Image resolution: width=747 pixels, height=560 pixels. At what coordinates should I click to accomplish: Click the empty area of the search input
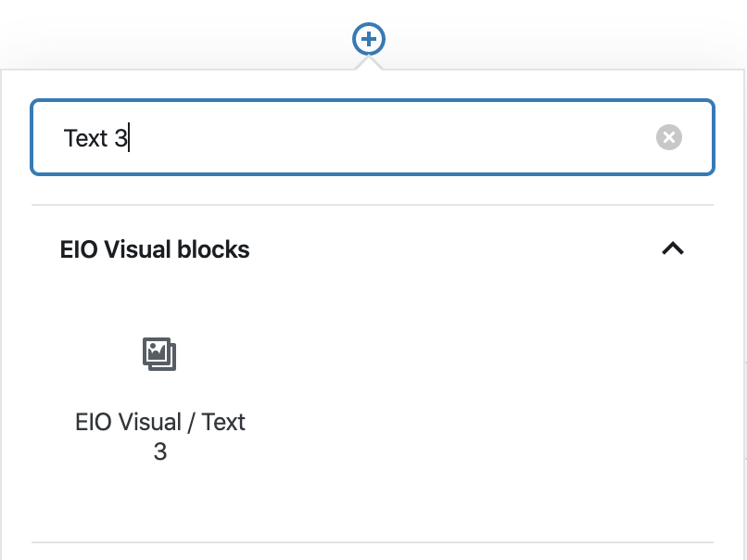click(391, 137)
